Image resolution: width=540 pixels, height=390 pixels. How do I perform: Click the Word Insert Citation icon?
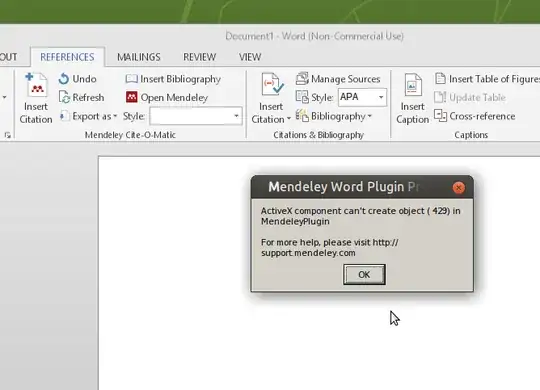point(272,85)
